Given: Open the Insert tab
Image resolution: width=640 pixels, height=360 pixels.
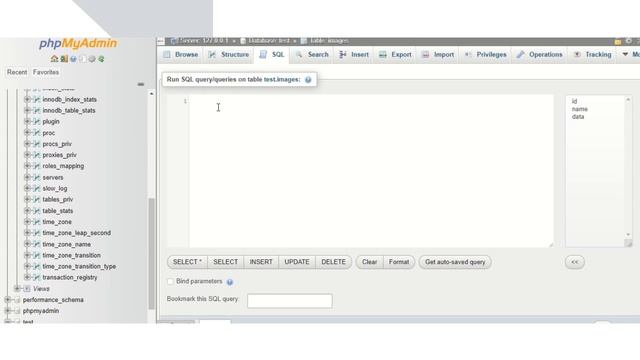Looking at the screenshot, I should pyautogui.click(x=354, y=55).
